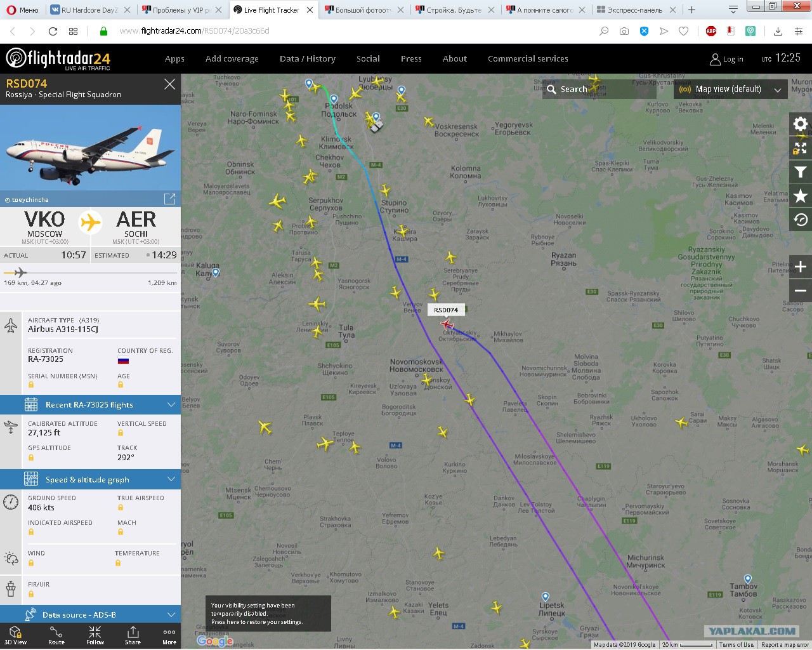Switch to the RU Hardcore DayZ tab
Screen dimensions: 812x650
point(90,10)
